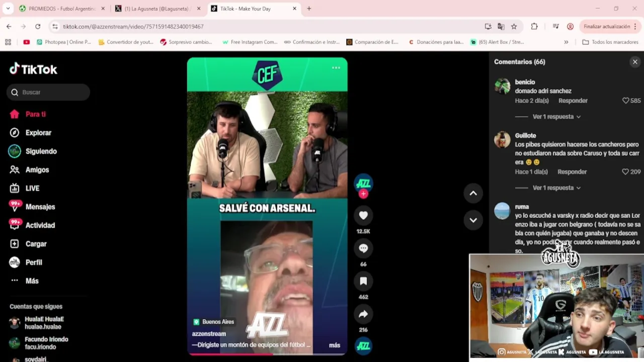The width and height of the screenshot is (644, 362).
Task: Click the address bar URL
Action: 133,26
